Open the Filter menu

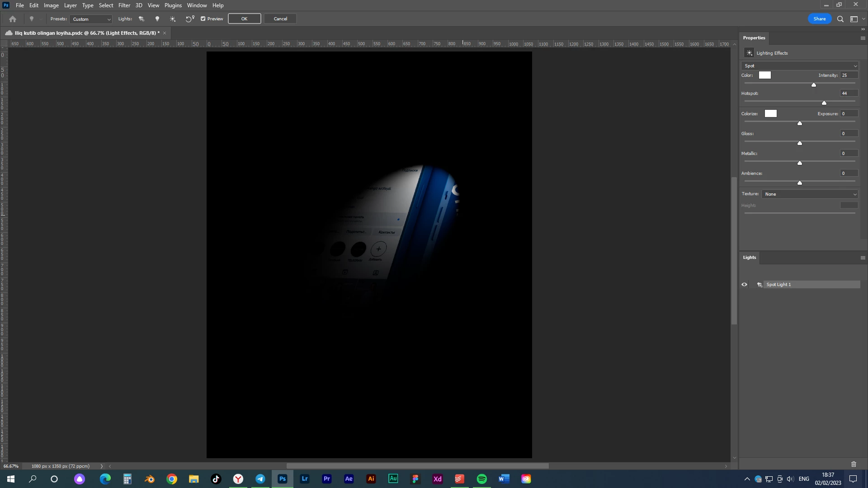tap(124, 5)
